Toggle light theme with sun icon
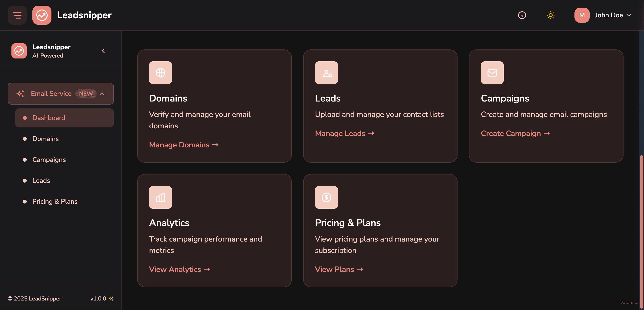Viewport: 644px width, 310px height. (x=550, y=15)
